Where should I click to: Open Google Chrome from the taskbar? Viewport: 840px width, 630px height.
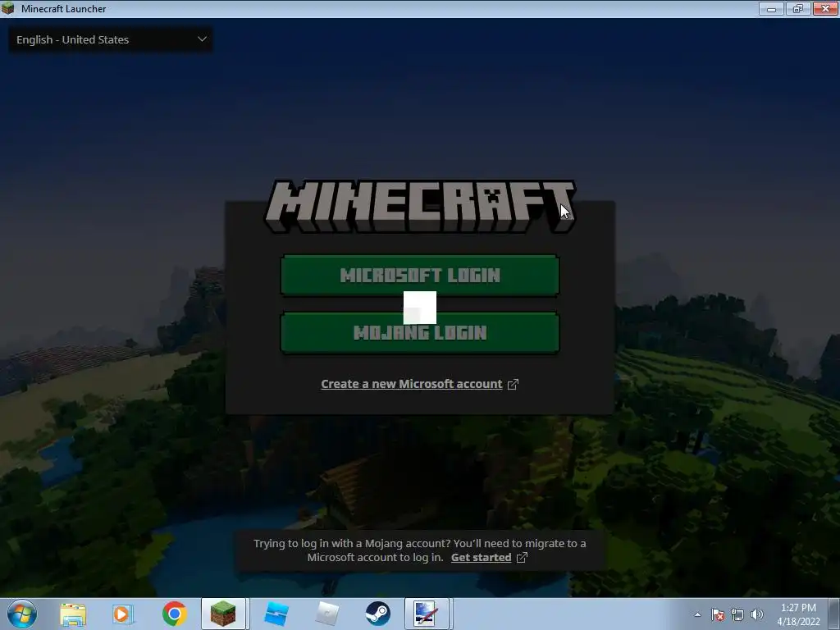point(174,614)
